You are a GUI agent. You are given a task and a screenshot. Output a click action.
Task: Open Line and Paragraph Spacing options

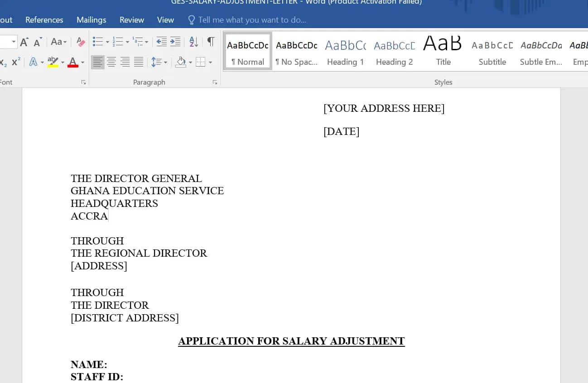coord(159,62)
